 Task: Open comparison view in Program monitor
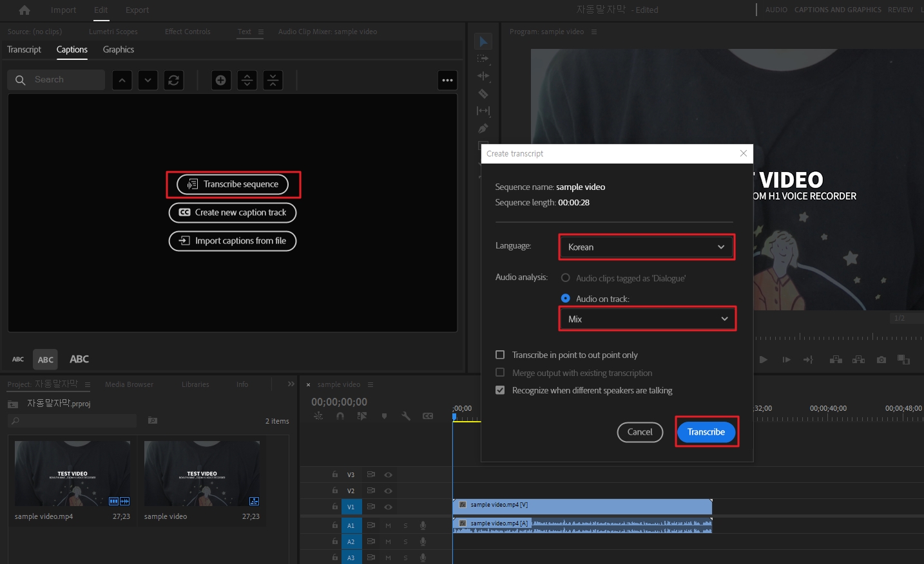pos(904,360)
